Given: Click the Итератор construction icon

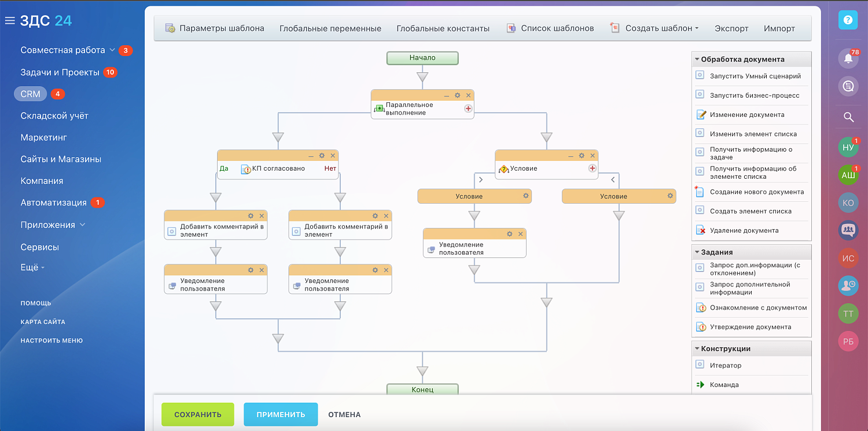Looking at the screenshot, I should pos(701,365).
